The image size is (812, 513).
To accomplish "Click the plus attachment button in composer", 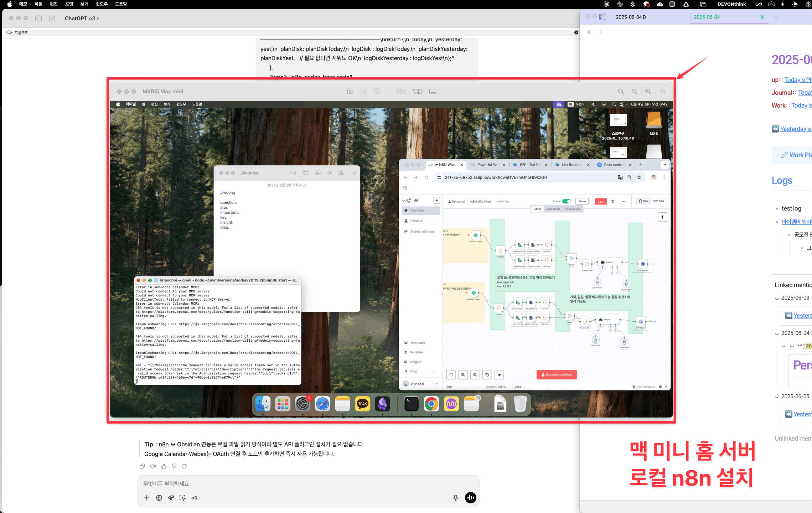I will [146, 498].
